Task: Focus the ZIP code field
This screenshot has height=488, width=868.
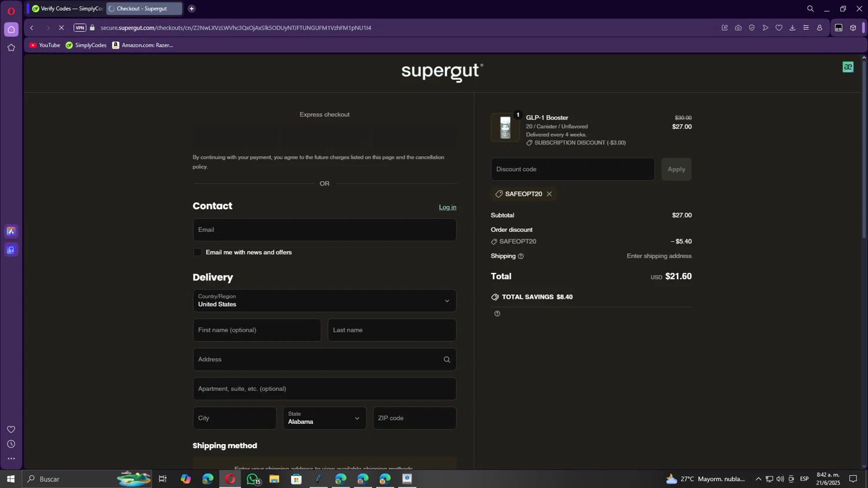Action: click(x=415, y=418)
